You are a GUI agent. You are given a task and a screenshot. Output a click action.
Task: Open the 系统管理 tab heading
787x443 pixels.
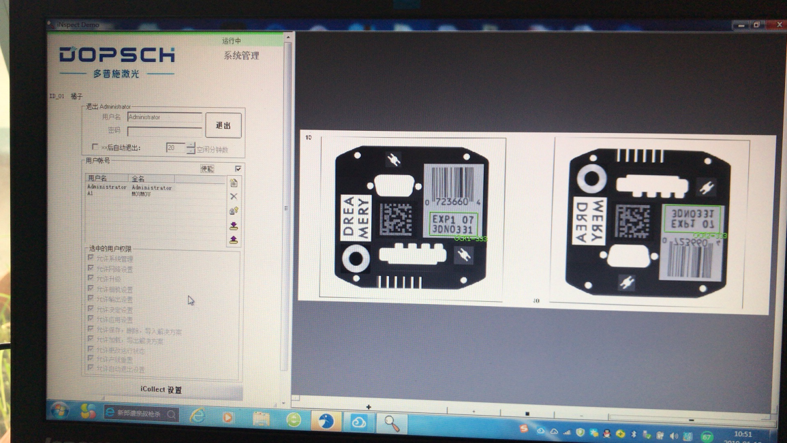pos(241,56)
